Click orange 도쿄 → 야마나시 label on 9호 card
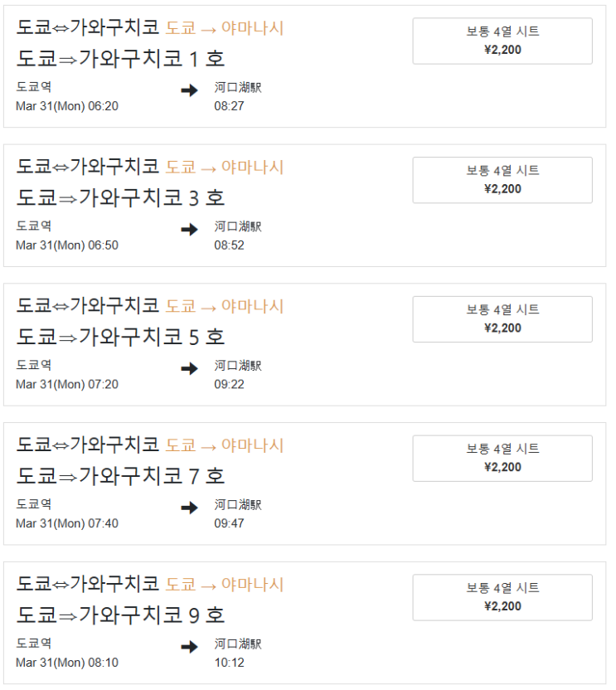This screenshot has width=616, height=690. coord(225,585)
